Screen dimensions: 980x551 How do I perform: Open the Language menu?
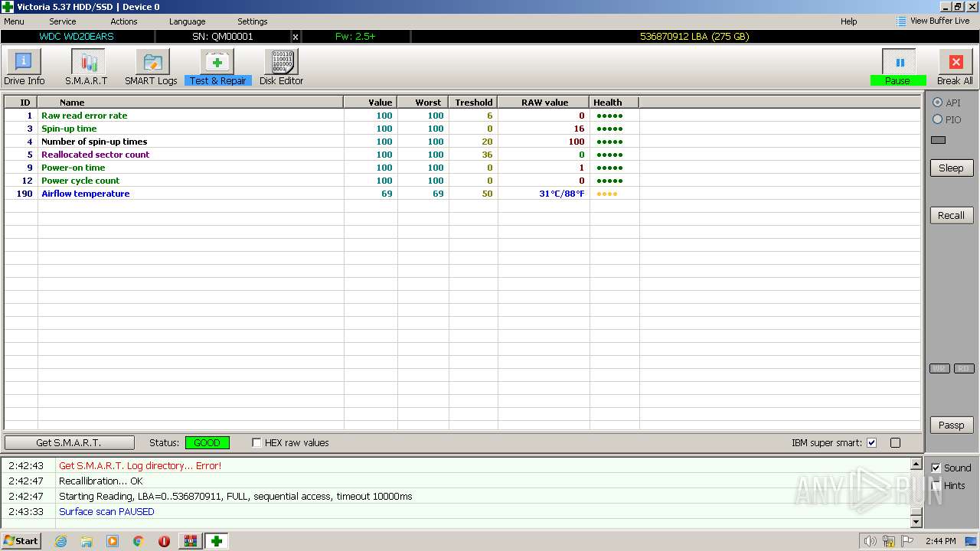pyautogui.click(x=188, y=21)
